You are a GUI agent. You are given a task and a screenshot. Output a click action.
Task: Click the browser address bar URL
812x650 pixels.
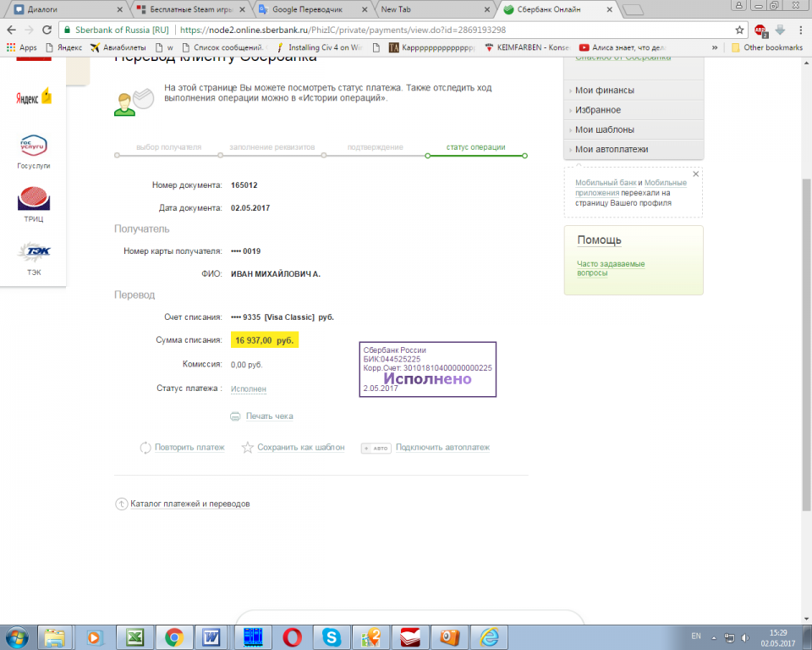coord(343,30)
